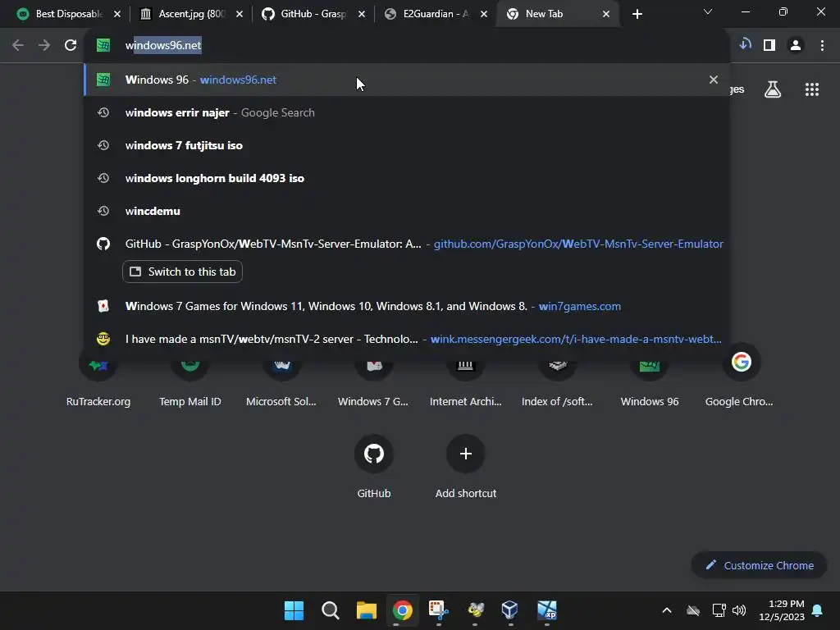Open the Chrome three-dot menu
840x630 pixels.
(x=822, y=46)
